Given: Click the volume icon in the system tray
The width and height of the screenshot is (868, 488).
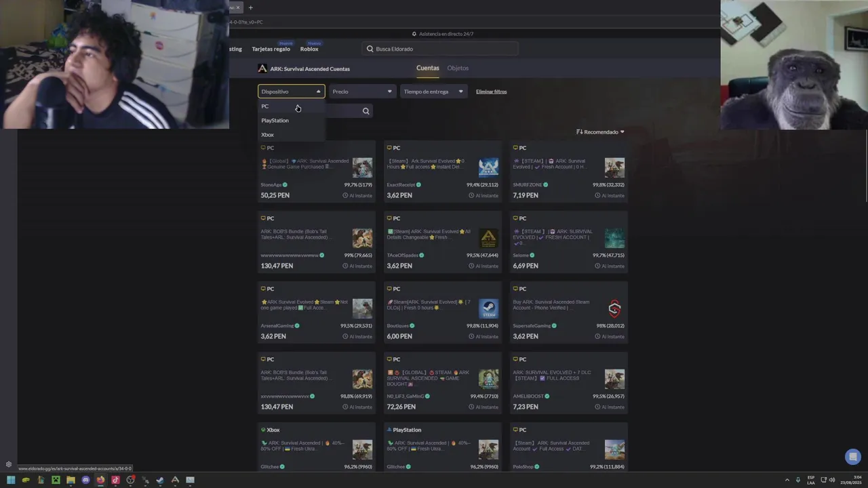Looking at the screenshot, I should coord(832,480).
